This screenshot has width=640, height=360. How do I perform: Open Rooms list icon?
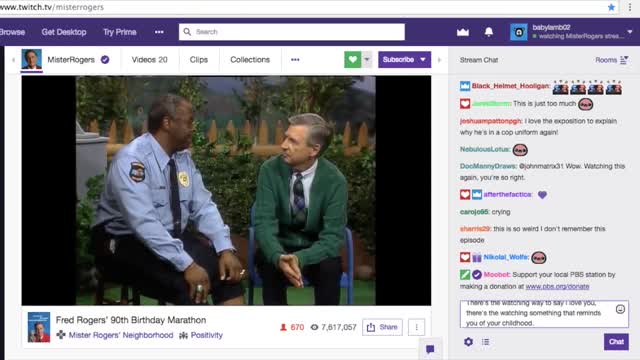click(624, 60)
